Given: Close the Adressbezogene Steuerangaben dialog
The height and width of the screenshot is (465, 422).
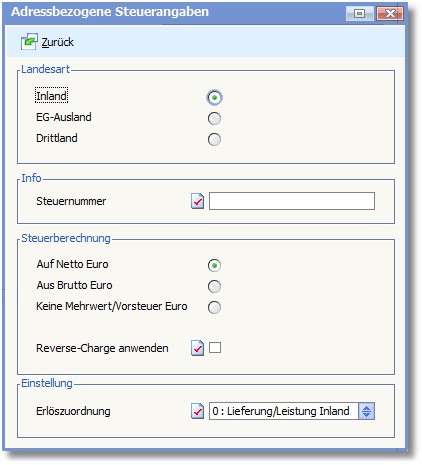Looking at the screenshot, I should point(390,13).
